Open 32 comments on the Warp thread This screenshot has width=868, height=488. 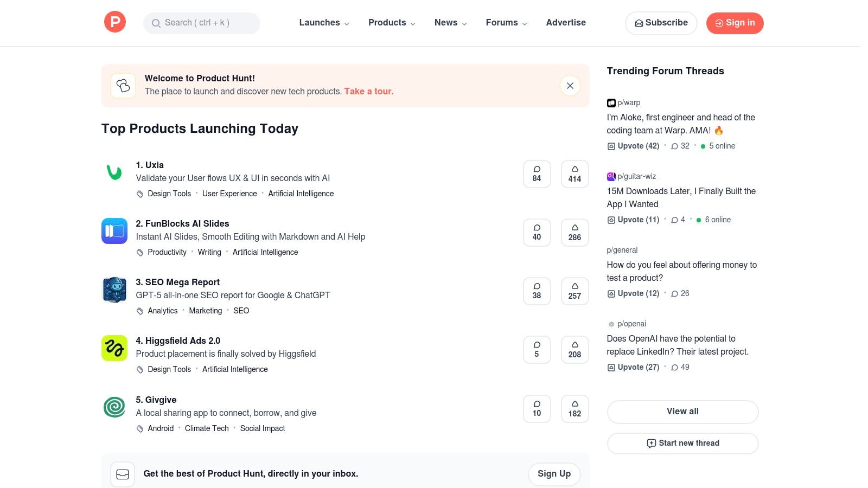point(680,146)
